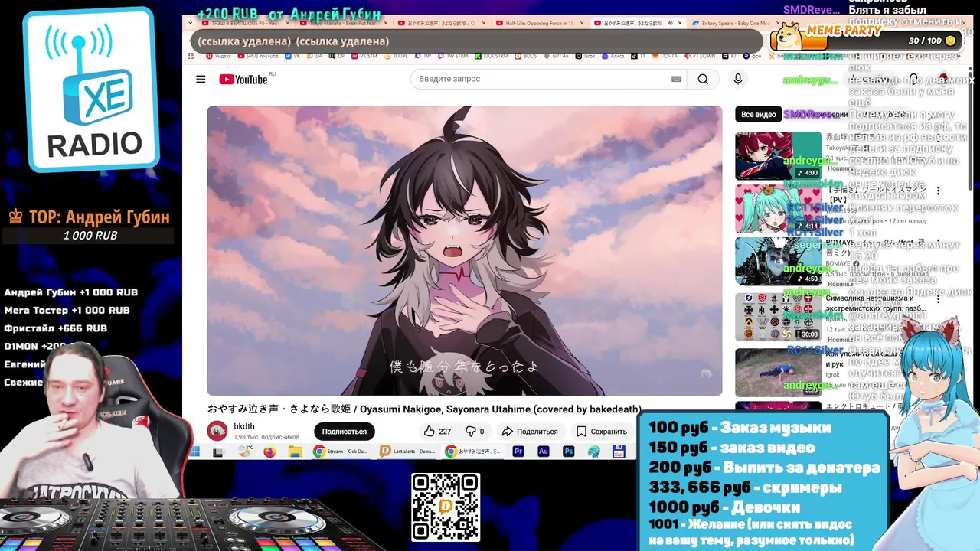Image resolution: width=980 pixels, height=551 pixels.
Task: Open more options for Hatsune Miku suggested video
Action: click(x=938, y=191)
